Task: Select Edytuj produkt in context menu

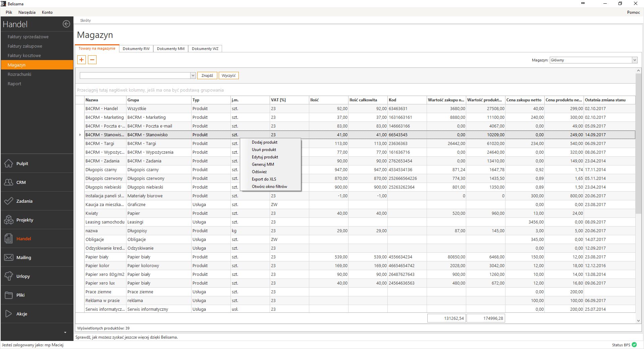Action: tap(265, 157)
